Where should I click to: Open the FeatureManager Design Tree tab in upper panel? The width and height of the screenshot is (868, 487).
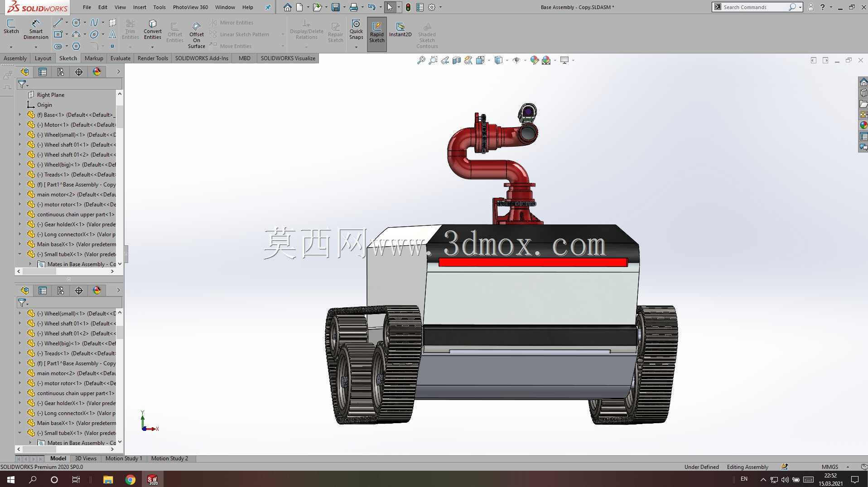(x=24, y=72)
